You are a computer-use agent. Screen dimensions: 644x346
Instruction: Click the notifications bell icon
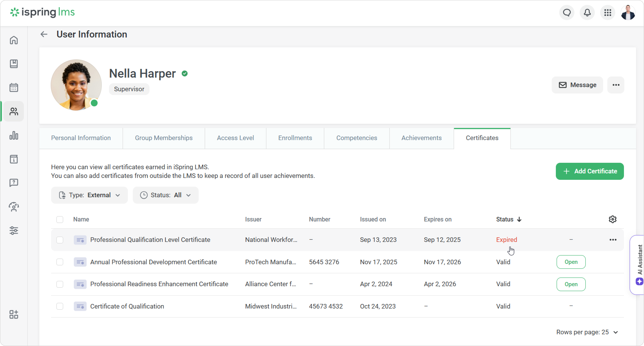pyautogui.click(x=587, y=12)
